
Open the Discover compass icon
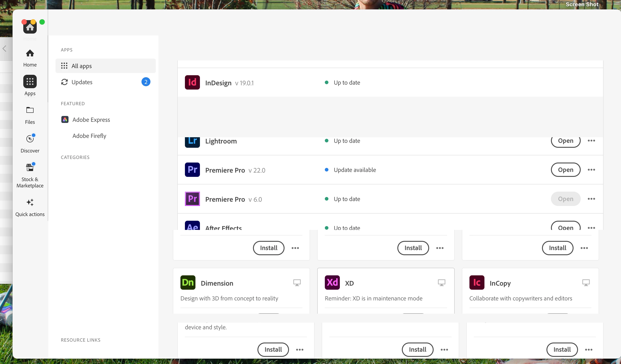tap(30, 139)
